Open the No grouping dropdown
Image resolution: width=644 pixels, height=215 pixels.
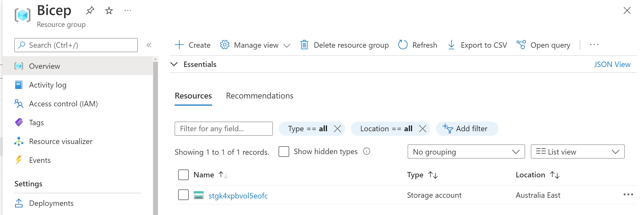click(466, 152)
